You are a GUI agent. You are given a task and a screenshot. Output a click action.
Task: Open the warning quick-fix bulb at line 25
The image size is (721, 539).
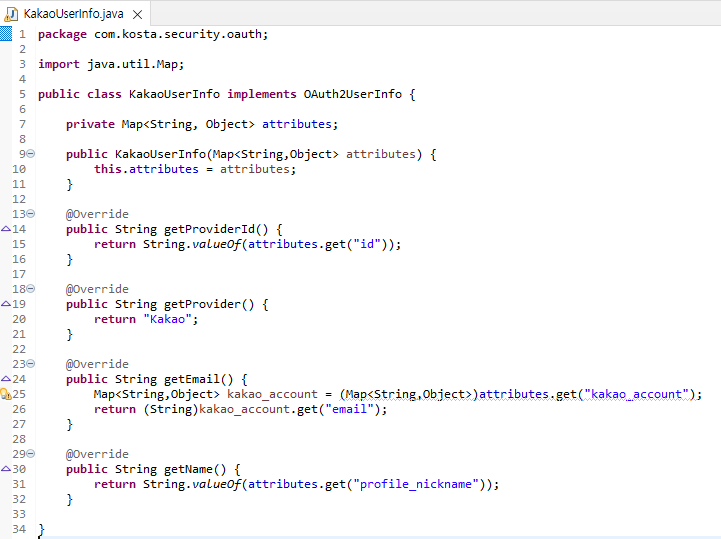coord(6,394)
